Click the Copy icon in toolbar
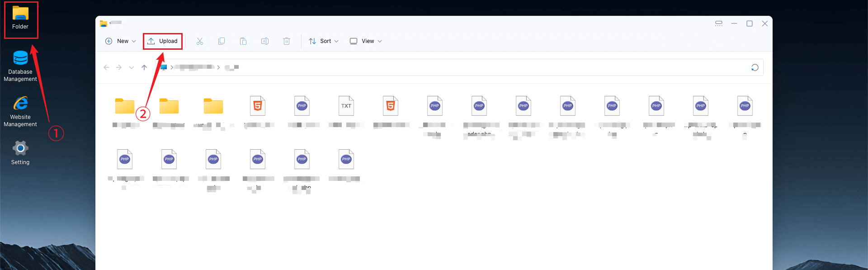The image size is (868, 270). tap(222, 41)
